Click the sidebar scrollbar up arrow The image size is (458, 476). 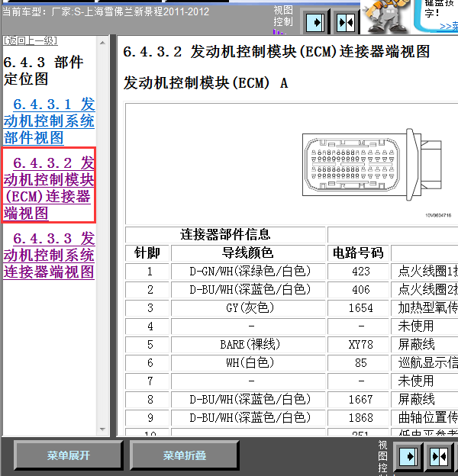[x=102, y=43]
